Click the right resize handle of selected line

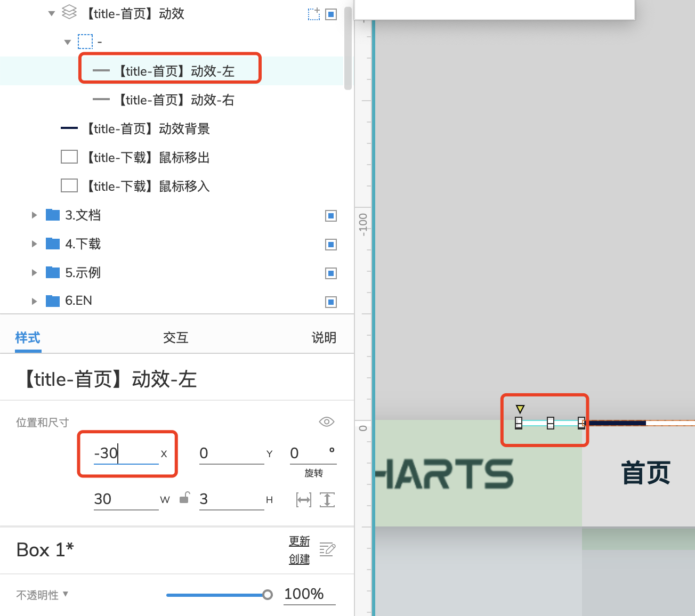coord(581,423)
